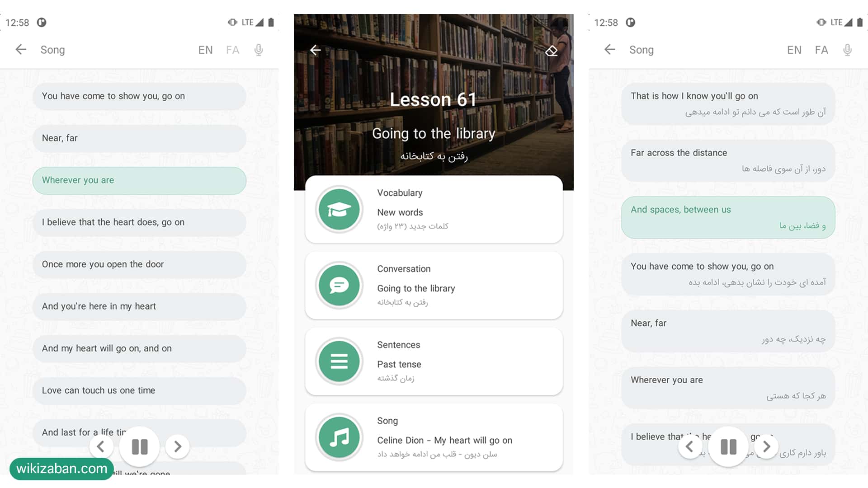Image resolution: width=868 pixels, height=488 pixels.
Task: Select the bookmark/diamond icon top right
Action: [550, 49]
